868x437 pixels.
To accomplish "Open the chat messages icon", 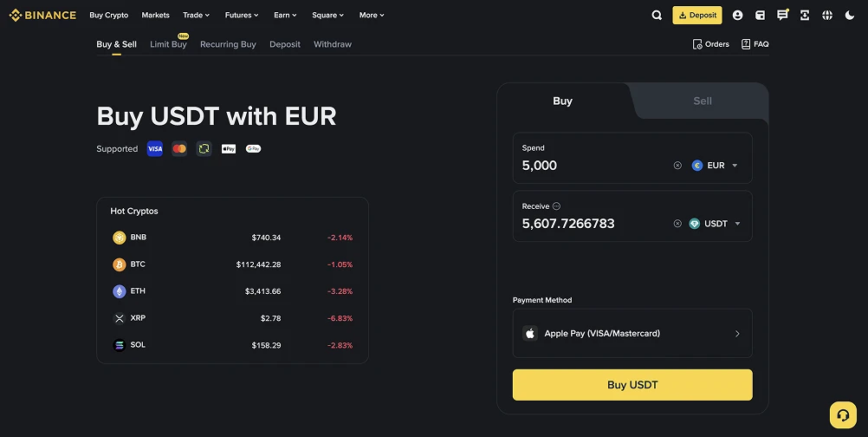I will pyautogui.click(x=782, y=15).
